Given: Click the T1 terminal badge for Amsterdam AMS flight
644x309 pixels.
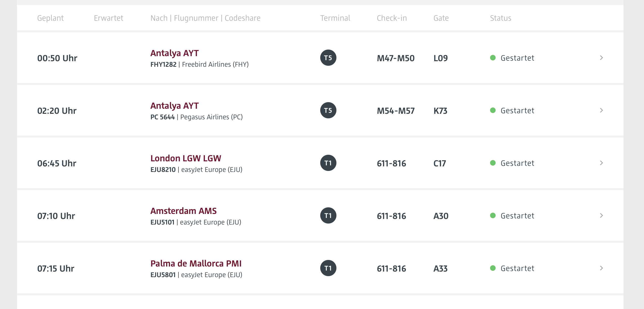Looking at the screenshot, I should point(328,215).
